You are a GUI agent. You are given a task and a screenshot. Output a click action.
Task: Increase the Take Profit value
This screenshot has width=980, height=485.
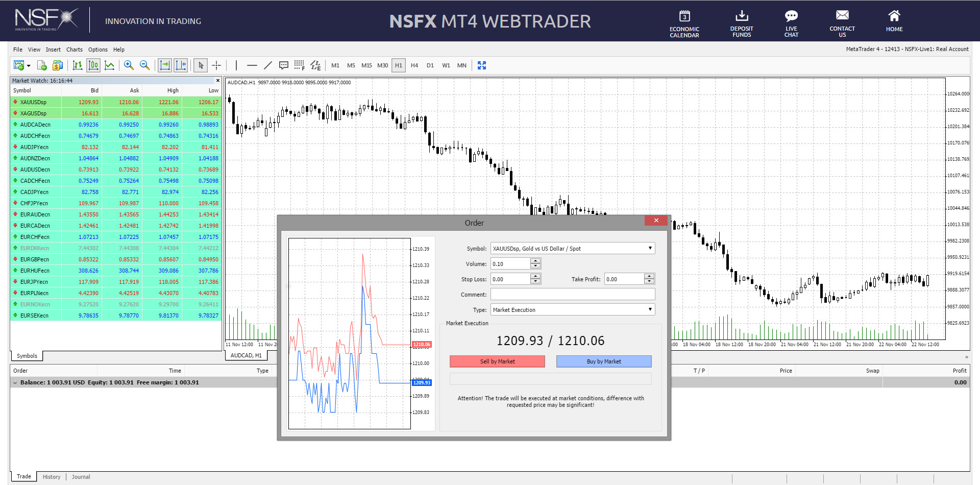(649, 276)
